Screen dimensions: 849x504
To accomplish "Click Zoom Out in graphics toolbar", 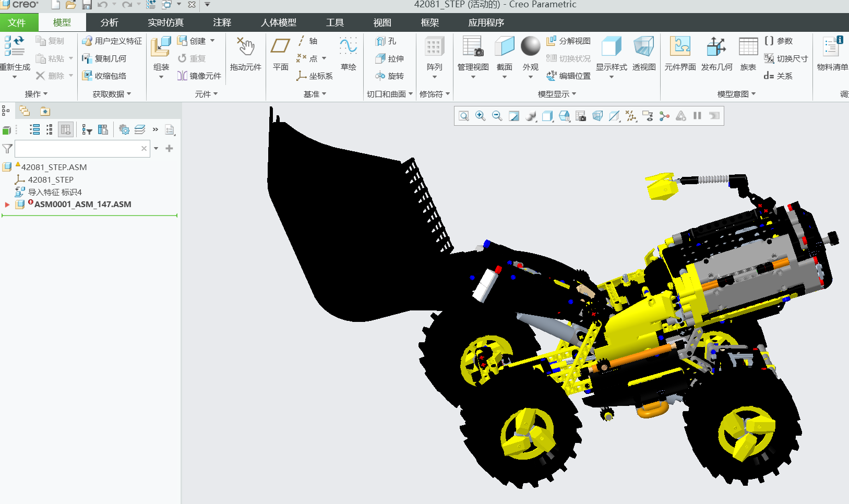I will click(x=497, y=116).
